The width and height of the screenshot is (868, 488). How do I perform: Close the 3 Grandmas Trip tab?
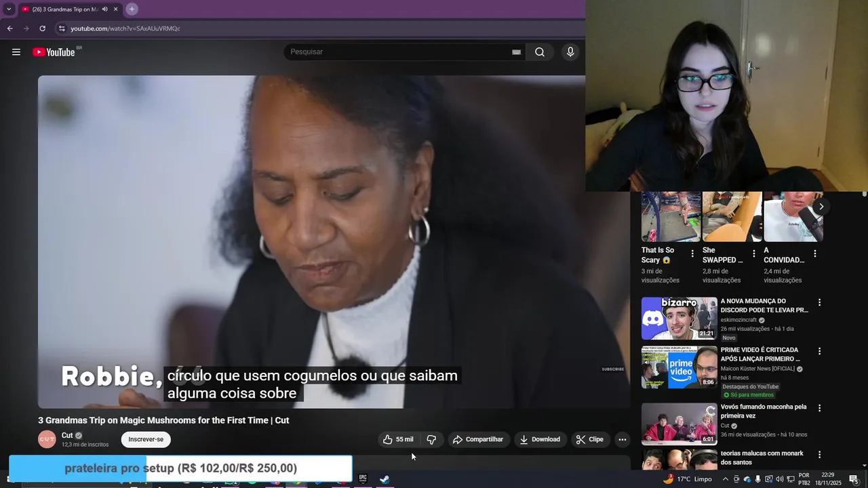[115, 9]
